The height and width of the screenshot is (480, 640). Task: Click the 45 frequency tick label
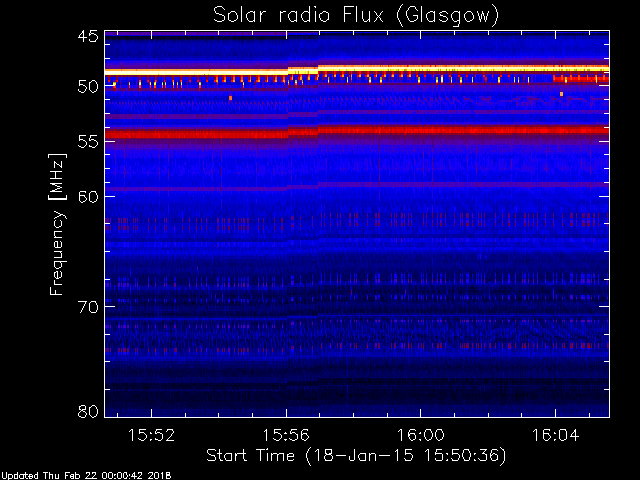[88, 37]
